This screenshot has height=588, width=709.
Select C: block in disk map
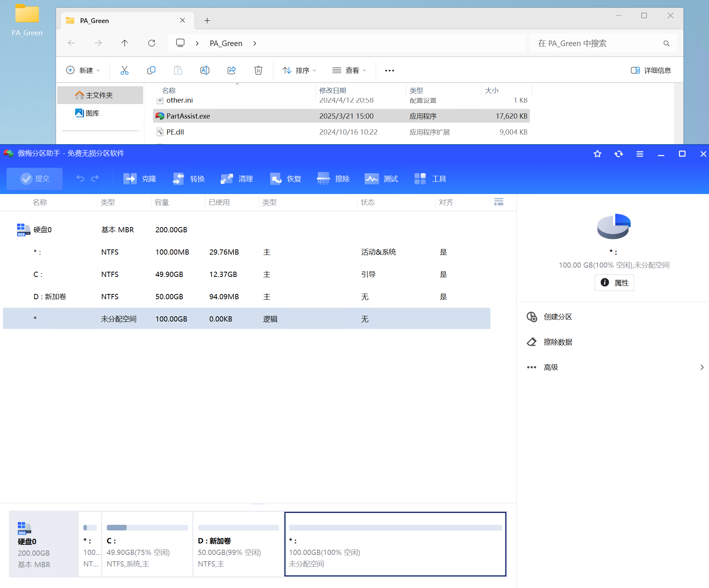pyautogui.click(x=147, y=544)
